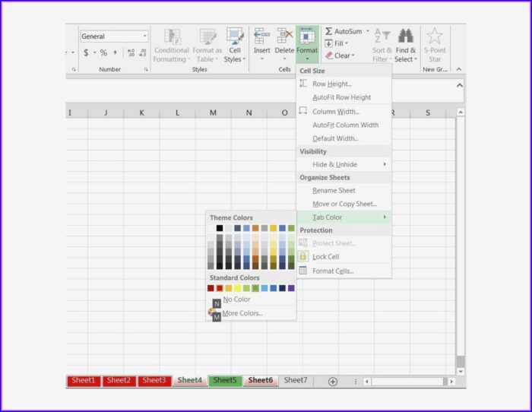This screenshot has width=532, height=412.
Task: Apply accounting dollar number format
Action: pos(86,52)
